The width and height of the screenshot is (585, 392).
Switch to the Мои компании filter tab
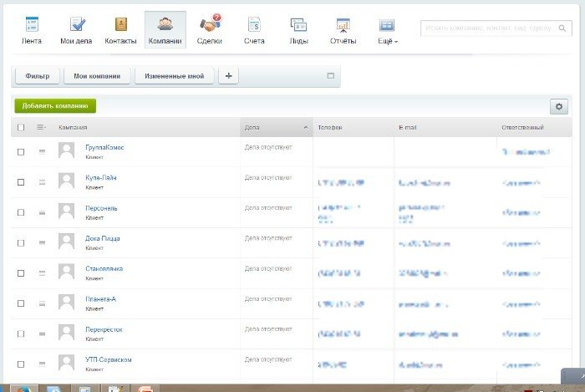(x=96, y=76)
